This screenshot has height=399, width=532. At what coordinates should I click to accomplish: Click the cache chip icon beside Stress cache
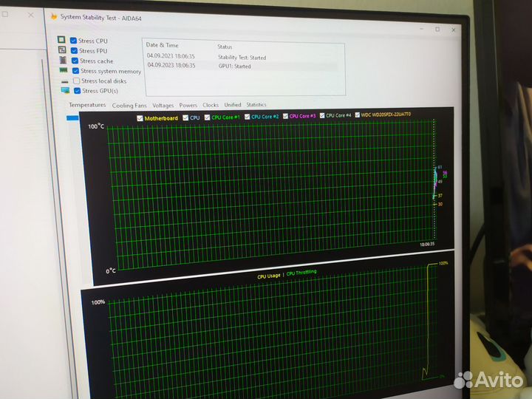(x=63, y=60)
